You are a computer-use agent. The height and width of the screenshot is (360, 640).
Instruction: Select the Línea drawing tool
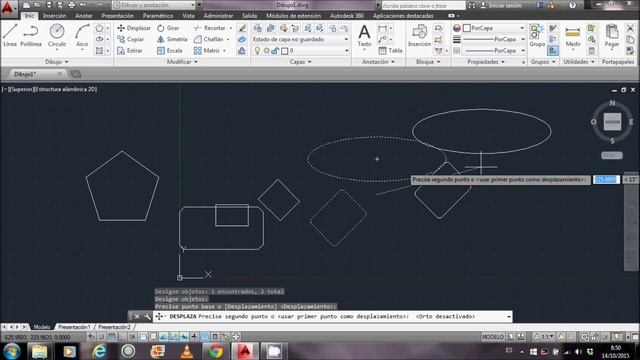tap(10, 35)
